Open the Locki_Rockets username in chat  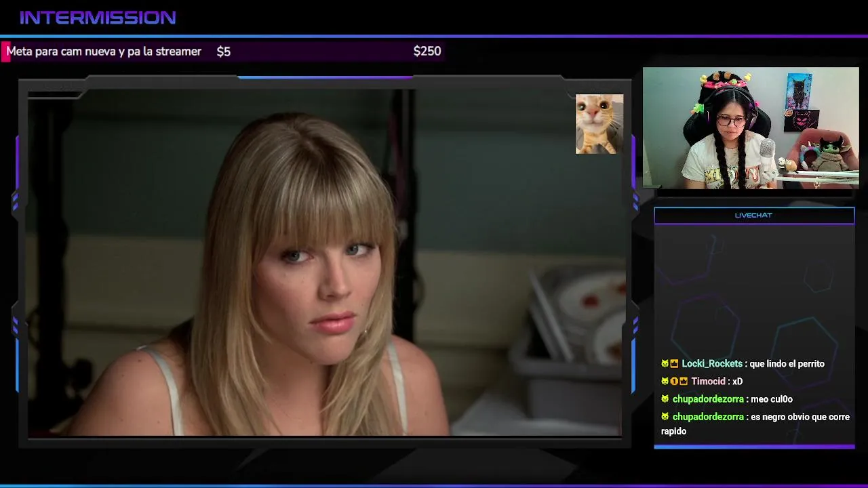coord(712,364)
